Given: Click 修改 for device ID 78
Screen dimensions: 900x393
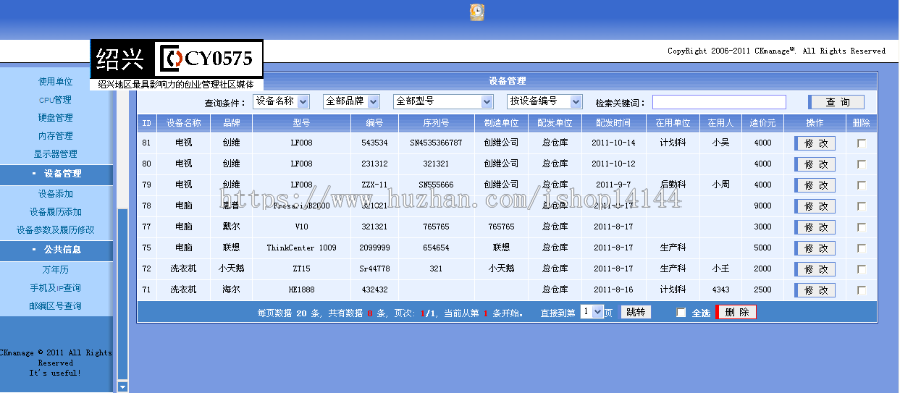Looking at the screenshot, I should pyautogui.click(x=815, y=206).
